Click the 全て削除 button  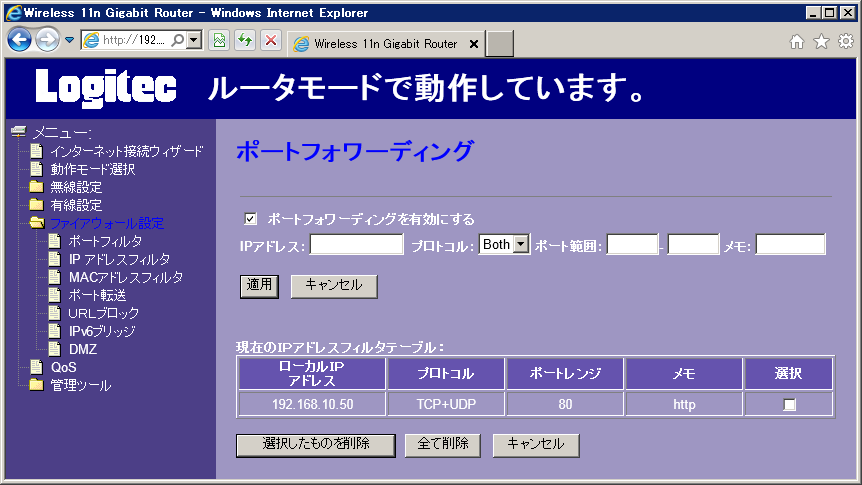tap(443, 445)
